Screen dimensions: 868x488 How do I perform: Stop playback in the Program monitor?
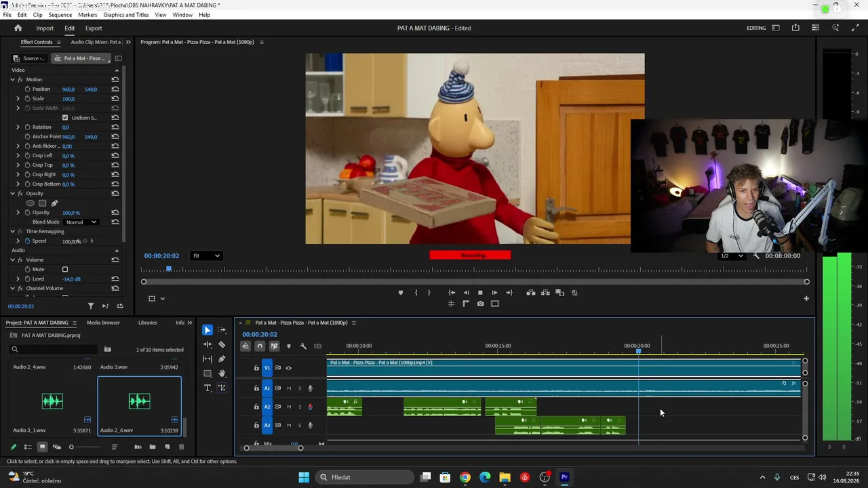coord(480,293)
